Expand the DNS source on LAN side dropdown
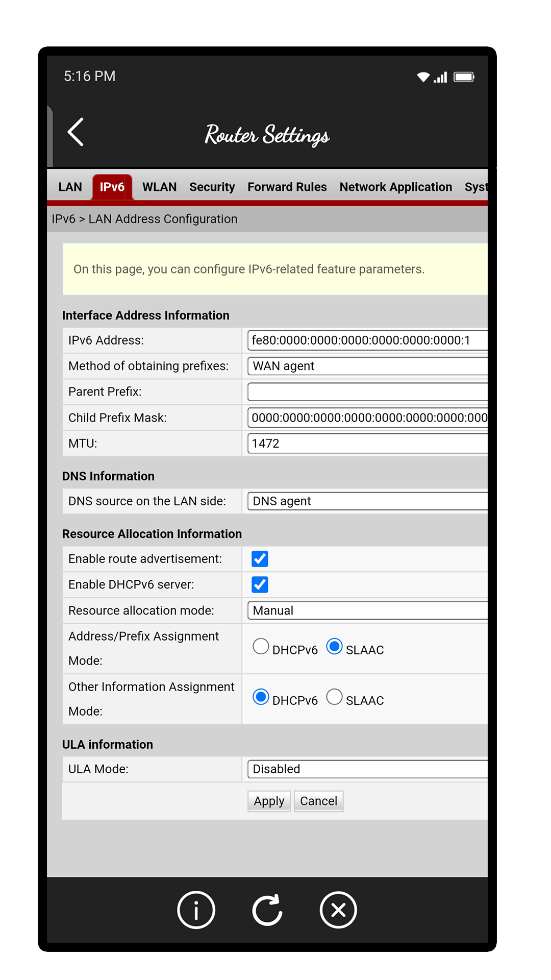 click(x=367, y=501)
